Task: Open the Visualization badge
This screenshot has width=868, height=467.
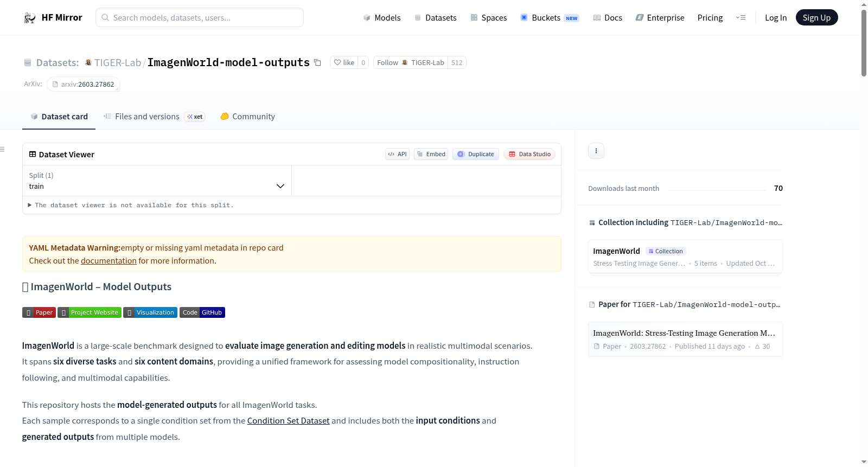Action: tap(150, 312)
